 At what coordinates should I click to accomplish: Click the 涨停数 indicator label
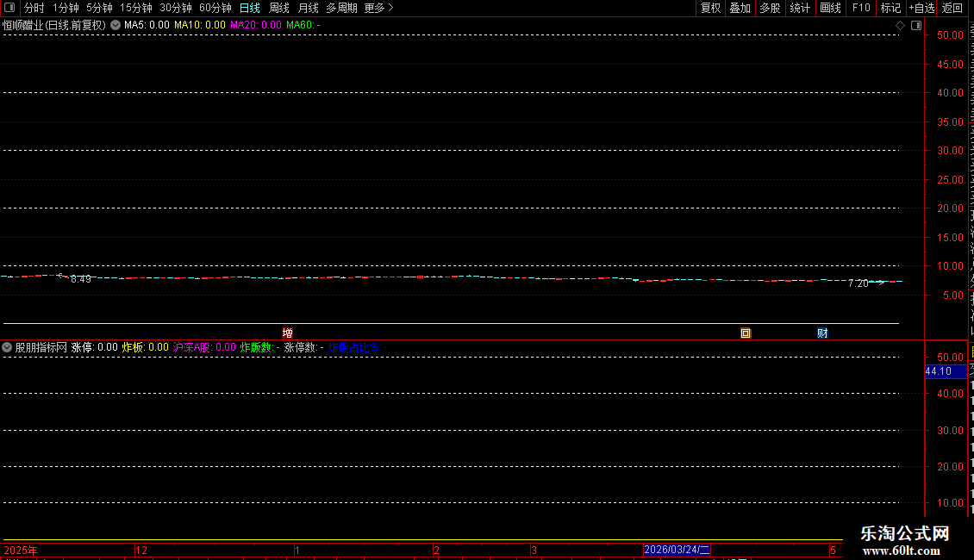303,348
